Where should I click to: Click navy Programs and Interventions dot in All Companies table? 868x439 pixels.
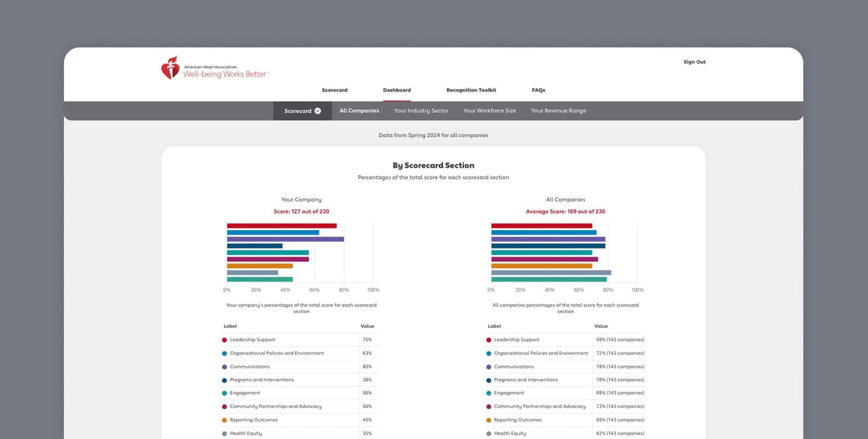(x=489, y=380)
